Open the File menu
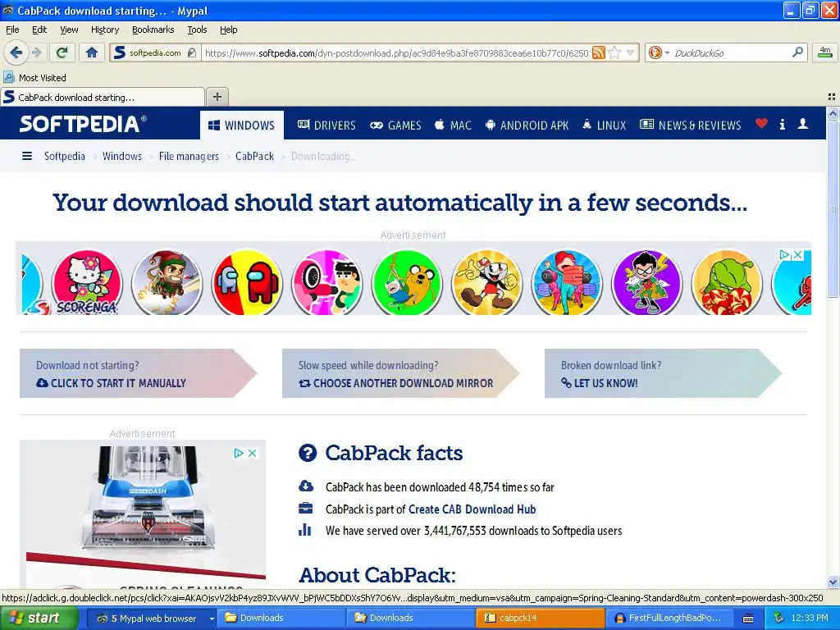Image resolution: width=840 pixels, height=630 pixels. (x=12, y=30)
